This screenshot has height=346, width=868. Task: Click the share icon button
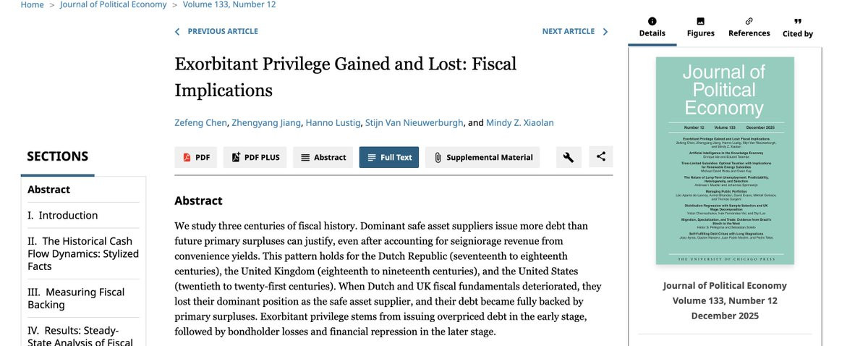600,156
